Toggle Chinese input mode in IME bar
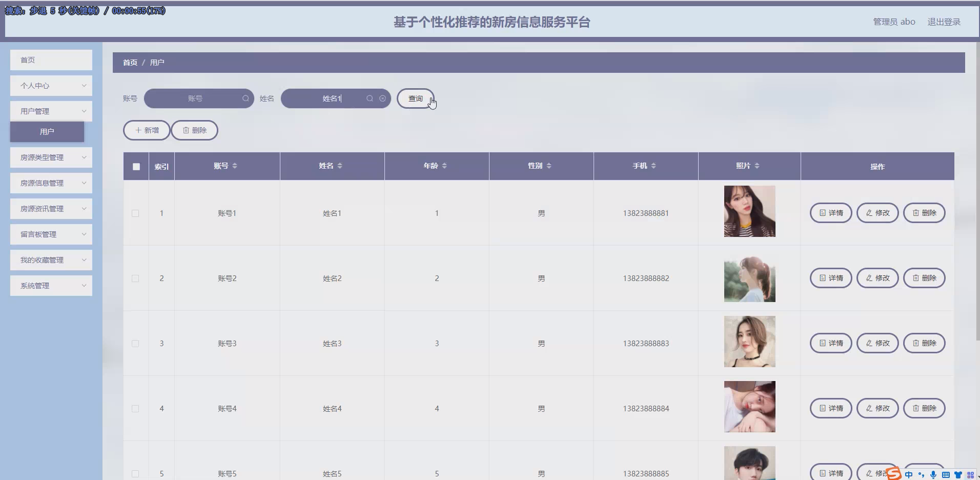 [909, 475]
